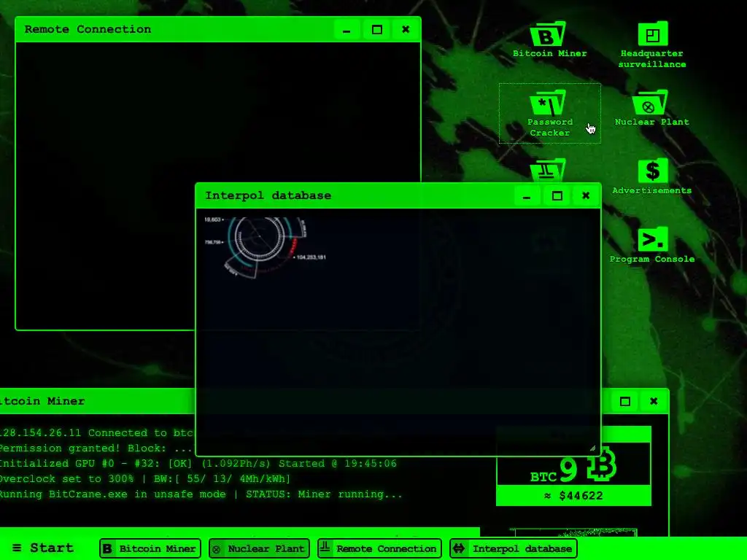The height and width of the screenshot is (560, 747).
Task: Close the Remote Connection window
Action: tap(406, 29)
